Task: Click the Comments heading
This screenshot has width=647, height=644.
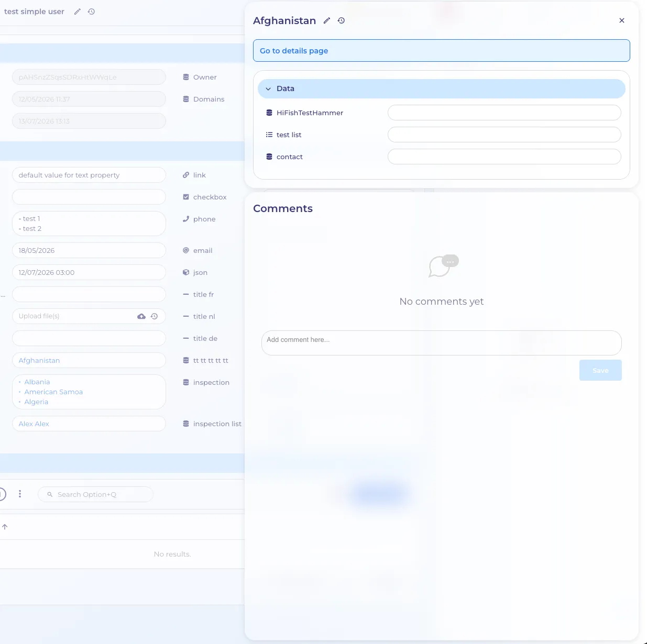Action: point(283,208)
